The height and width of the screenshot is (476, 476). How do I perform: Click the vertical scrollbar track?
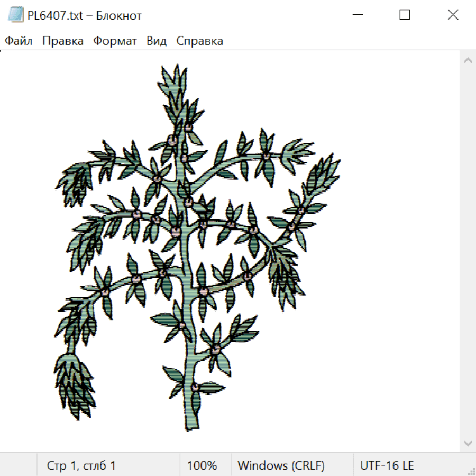pos(468,252)
